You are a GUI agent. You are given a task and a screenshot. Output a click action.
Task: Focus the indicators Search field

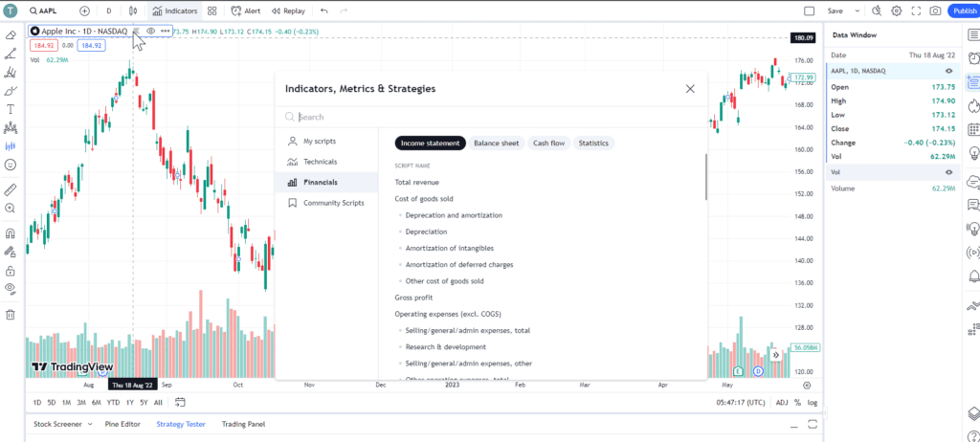[x=491, y=117]
